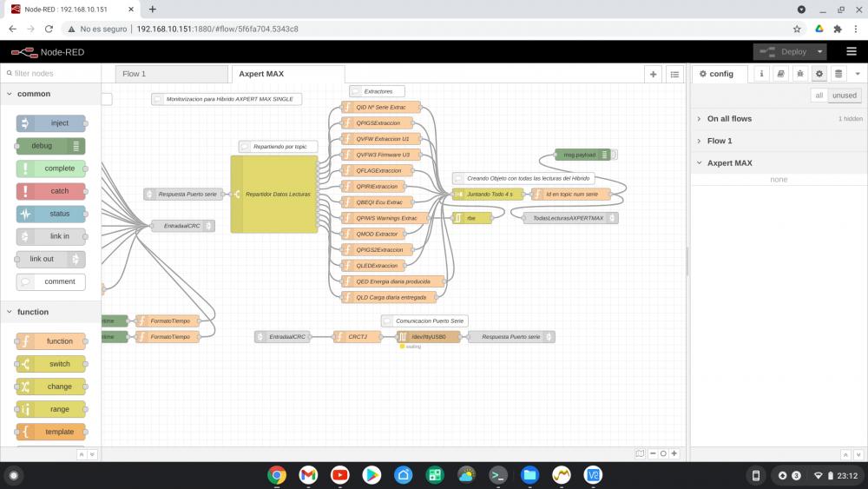Select the debug palette node

(x=51, y=146)
